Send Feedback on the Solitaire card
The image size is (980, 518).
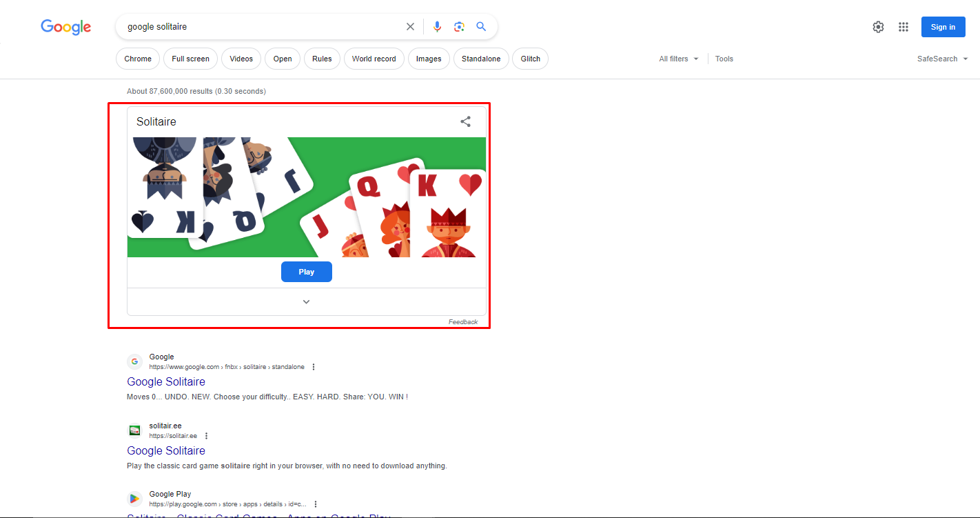463,322
